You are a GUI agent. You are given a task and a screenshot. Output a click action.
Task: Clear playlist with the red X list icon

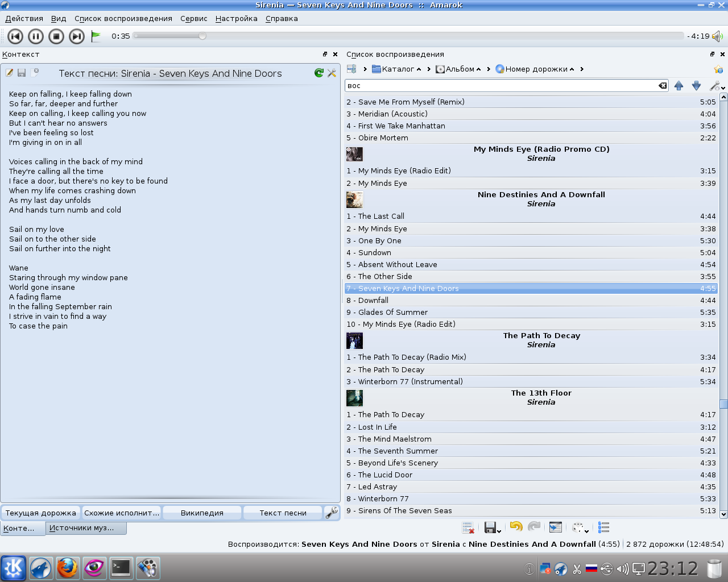click(468, 528)
